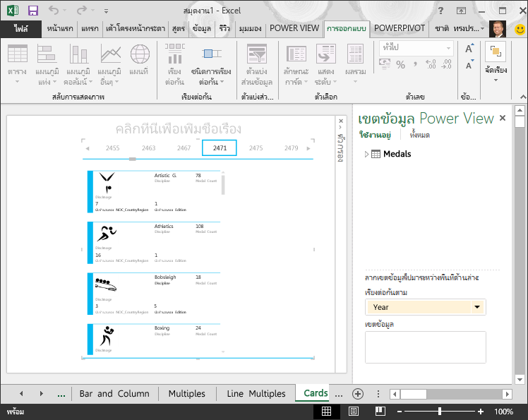Click the decrease font size A icon

tap(469, 65)
